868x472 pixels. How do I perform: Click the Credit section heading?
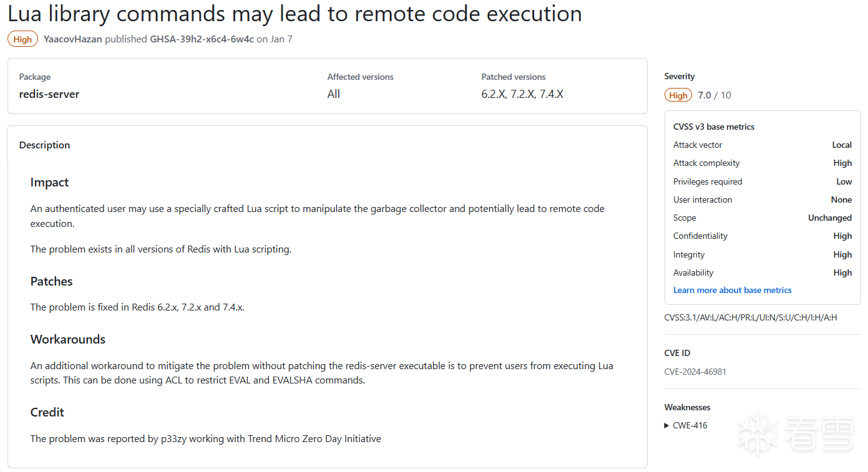47,413
